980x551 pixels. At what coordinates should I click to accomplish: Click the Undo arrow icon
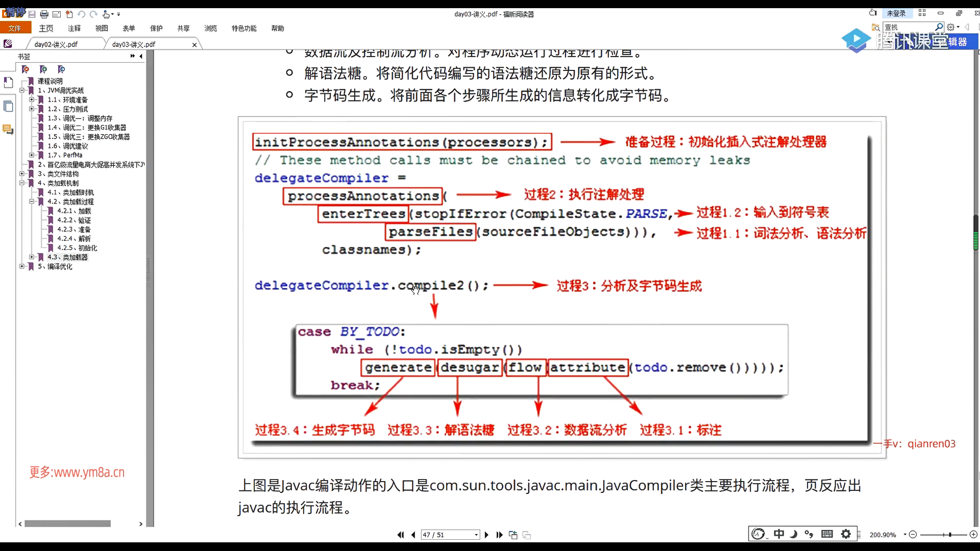81,14
